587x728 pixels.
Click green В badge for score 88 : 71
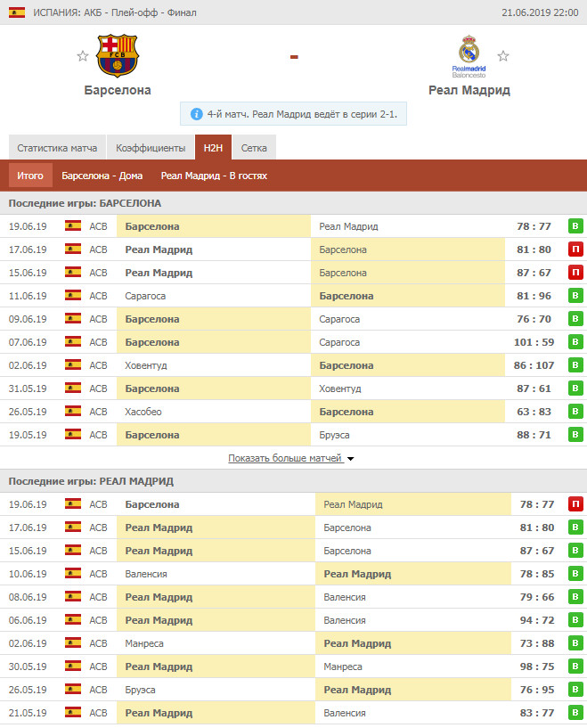575,435
